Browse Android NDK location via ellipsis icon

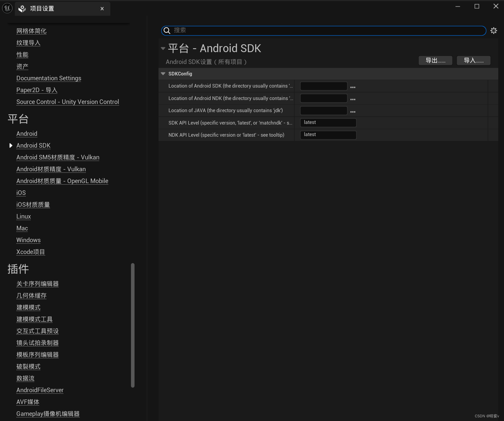(352, 99)
